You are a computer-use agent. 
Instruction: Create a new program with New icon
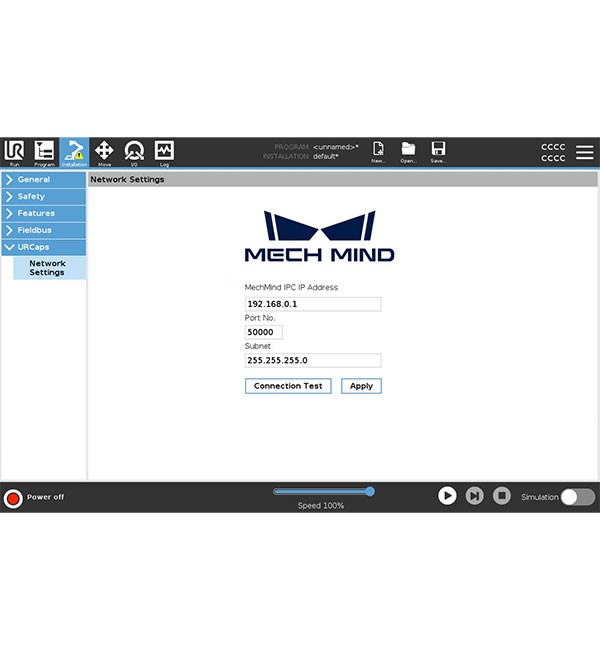[x=378, y=152]
